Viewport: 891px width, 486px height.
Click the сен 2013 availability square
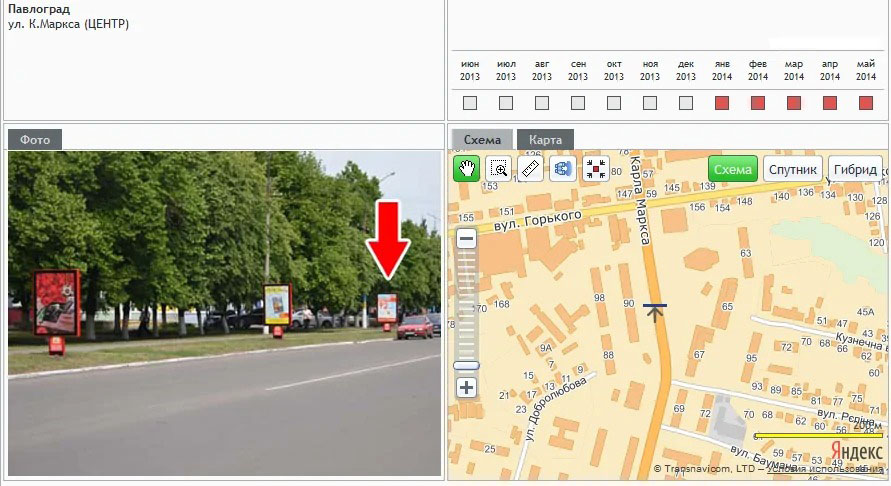578,103
